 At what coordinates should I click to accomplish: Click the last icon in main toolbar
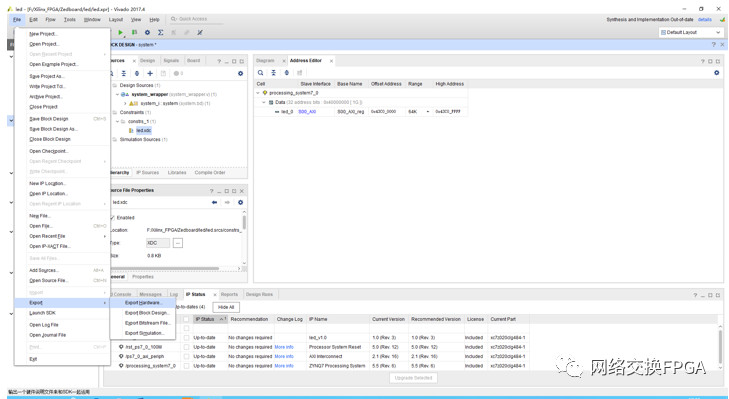pyautogui.click(x=200, y=33)
